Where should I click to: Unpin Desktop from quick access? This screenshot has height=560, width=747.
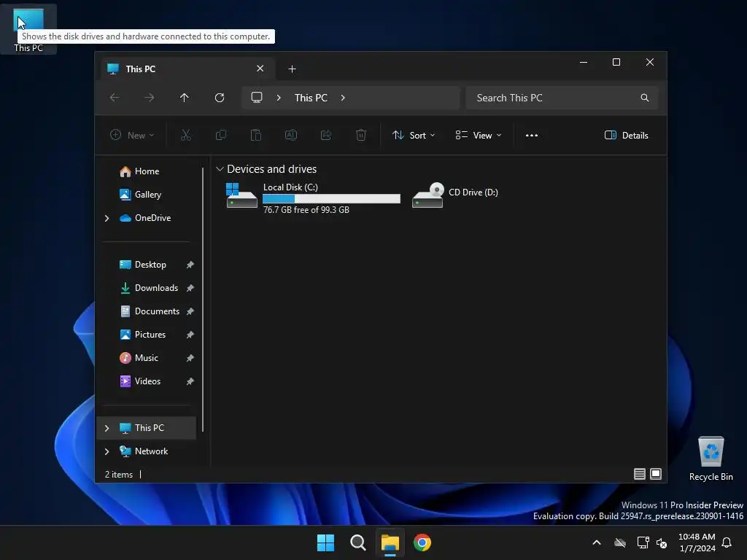click(x=190, y=265)
